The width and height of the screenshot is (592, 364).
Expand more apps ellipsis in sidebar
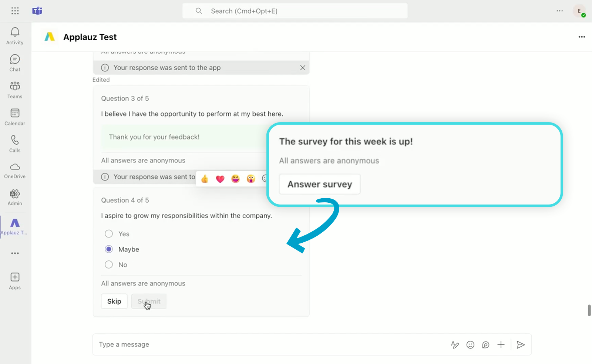pyautogui.click(x=15, y=253)
